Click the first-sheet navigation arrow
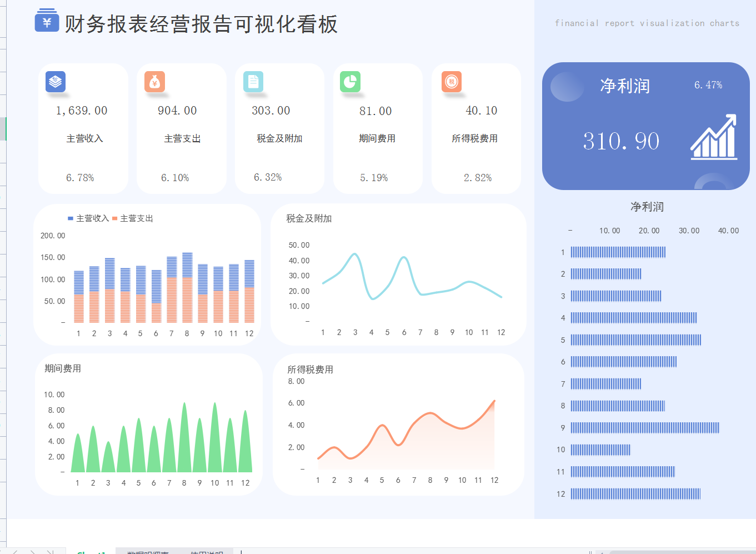Viewport: 756px width, 554px height. click(2, 552)
